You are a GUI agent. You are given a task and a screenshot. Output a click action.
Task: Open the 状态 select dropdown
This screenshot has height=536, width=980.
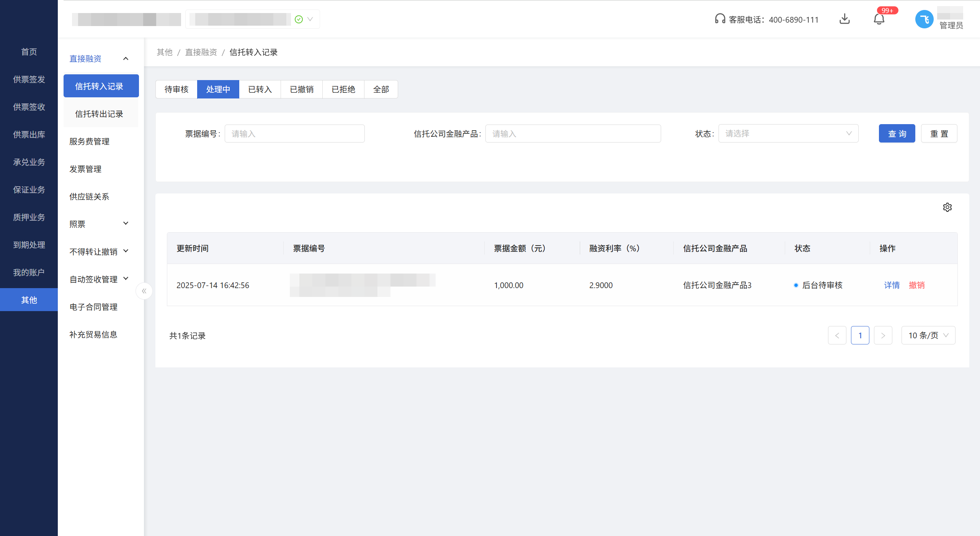[788, 133]
